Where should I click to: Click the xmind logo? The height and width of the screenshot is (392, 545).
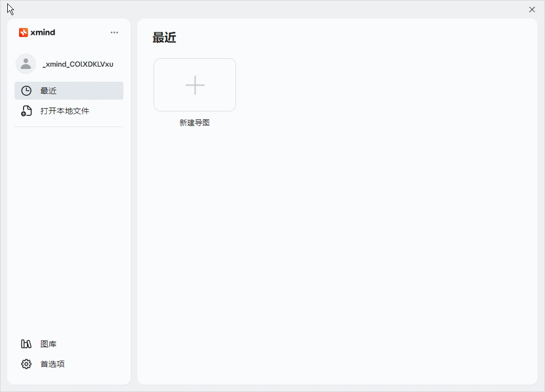pos(37,32)
